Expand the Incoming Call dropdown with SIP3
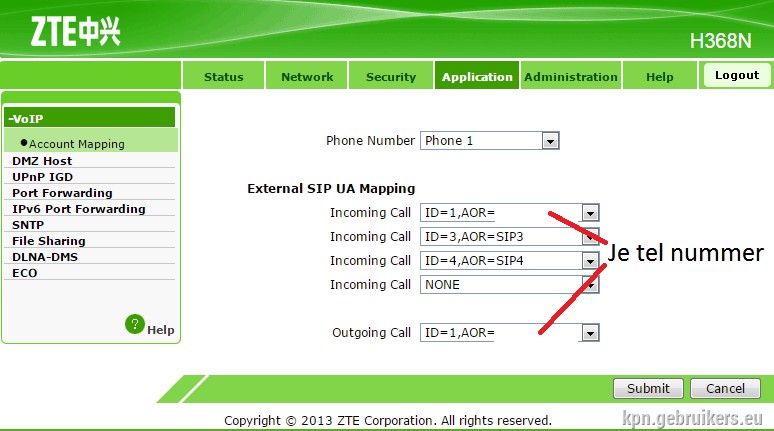 coord(509,236)
